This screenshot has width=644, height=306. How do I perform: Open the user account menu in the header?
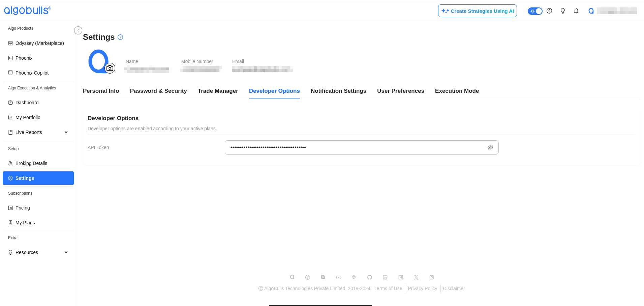(x=612, y=11)
